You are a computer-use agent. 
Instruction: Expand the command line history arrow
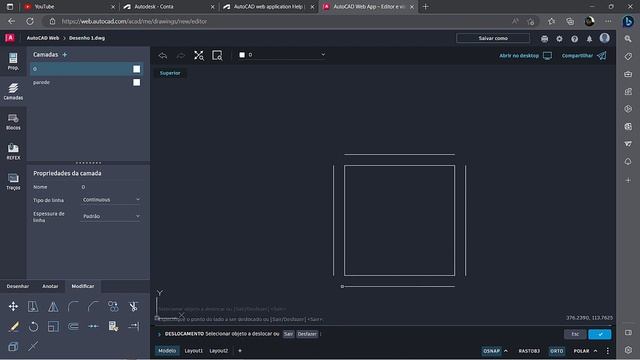pos(159,334)
